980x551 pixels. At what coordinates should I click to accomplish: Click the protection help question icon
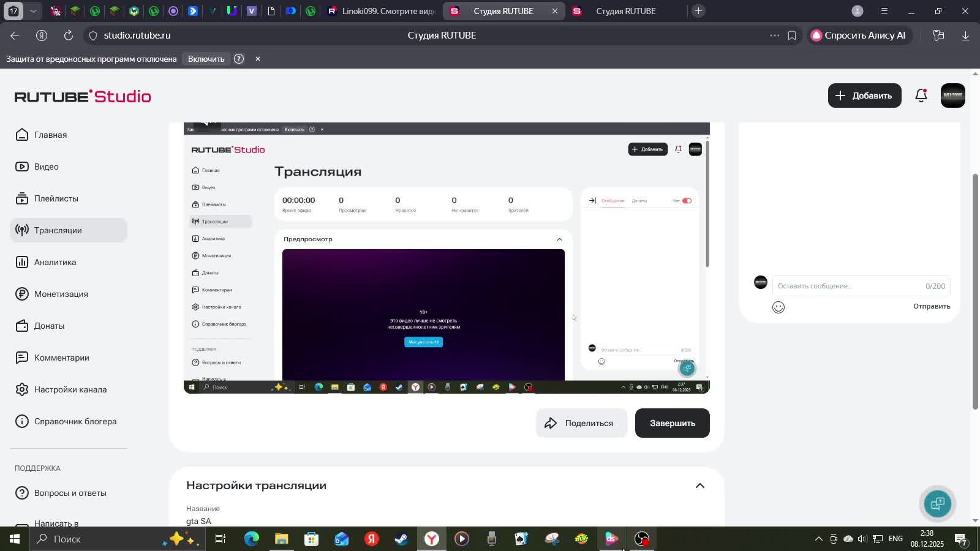click(x=239, y=59)
